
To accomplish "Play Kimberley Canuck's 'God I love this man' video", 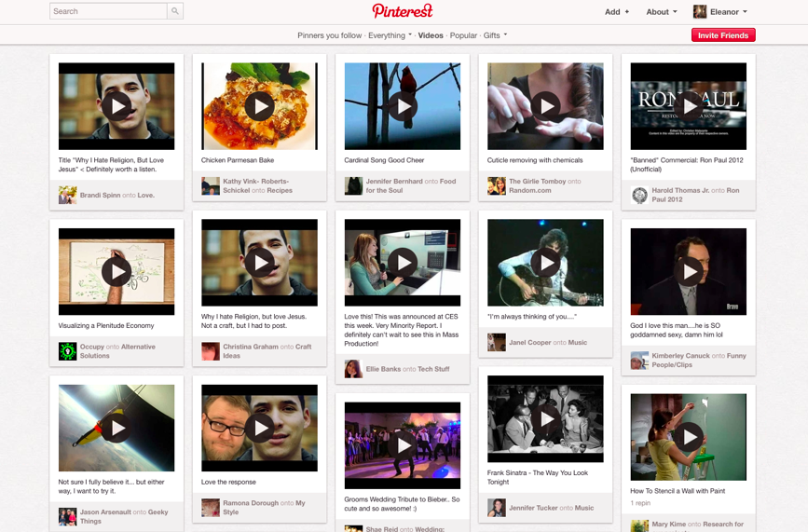I will point(689,271).
